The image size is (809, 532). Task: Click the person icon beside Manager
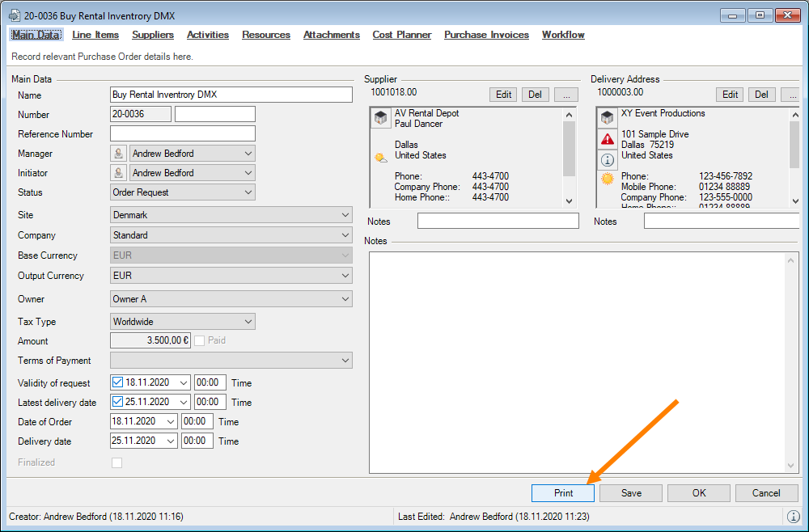119,154
